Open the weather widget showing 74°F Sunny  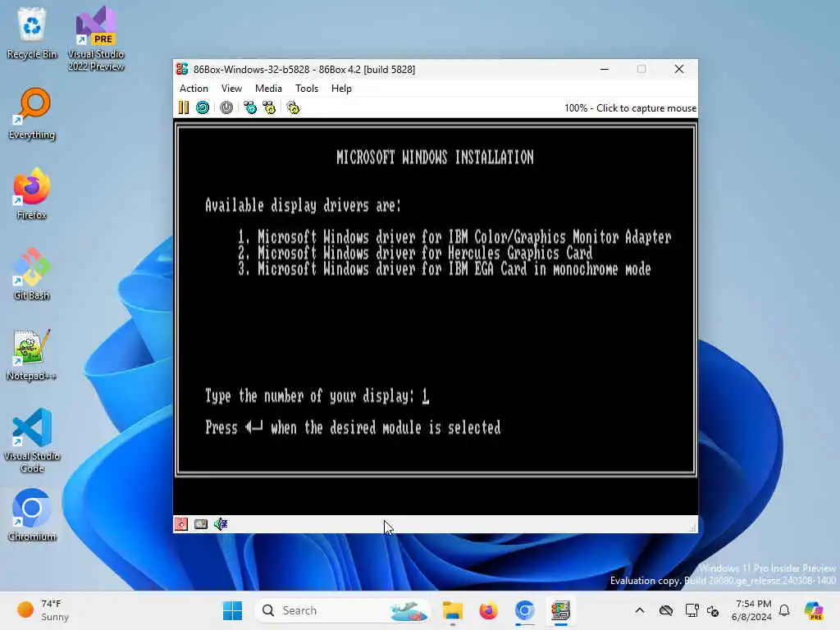[x=43, y=610]
